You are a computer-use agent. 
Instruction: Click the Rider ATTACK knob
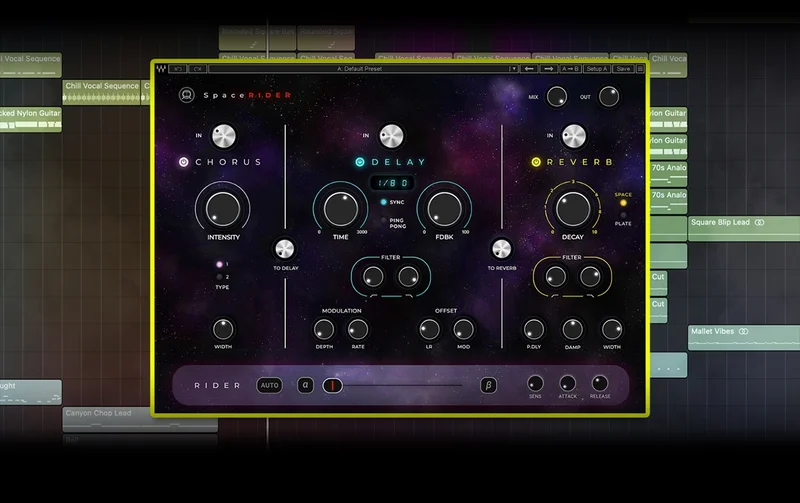coord(567,383)
